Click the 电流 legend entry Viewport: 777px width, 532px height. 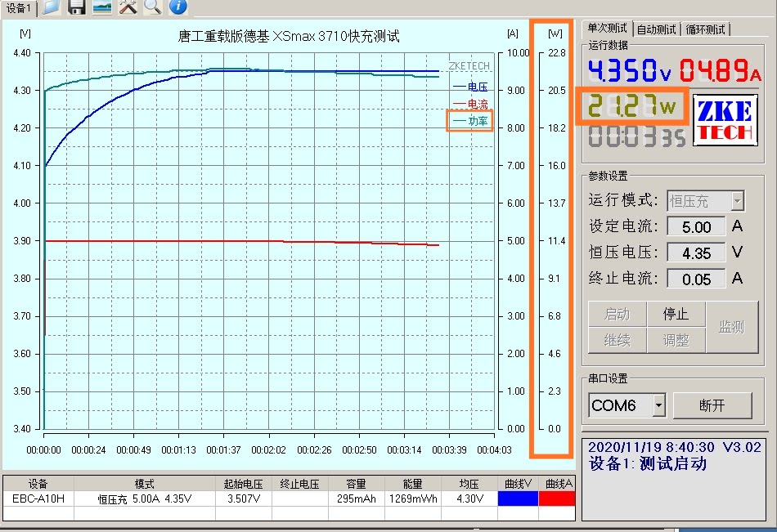click(470, 104)
